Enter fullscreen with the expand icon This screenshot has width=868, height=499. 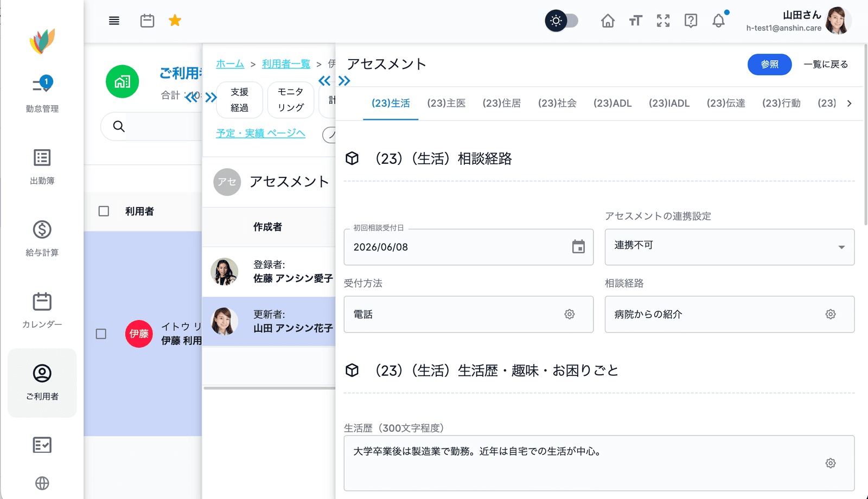(x=663, y=21)
